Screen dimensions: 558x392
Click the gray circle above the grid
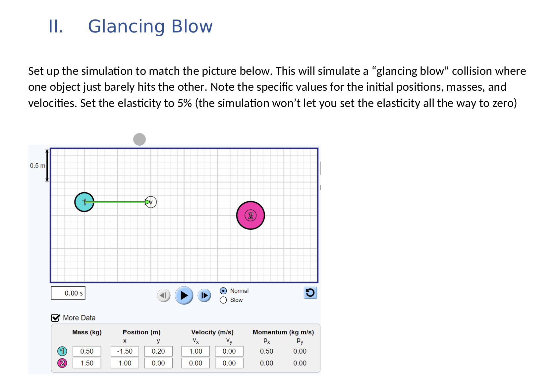139,140
